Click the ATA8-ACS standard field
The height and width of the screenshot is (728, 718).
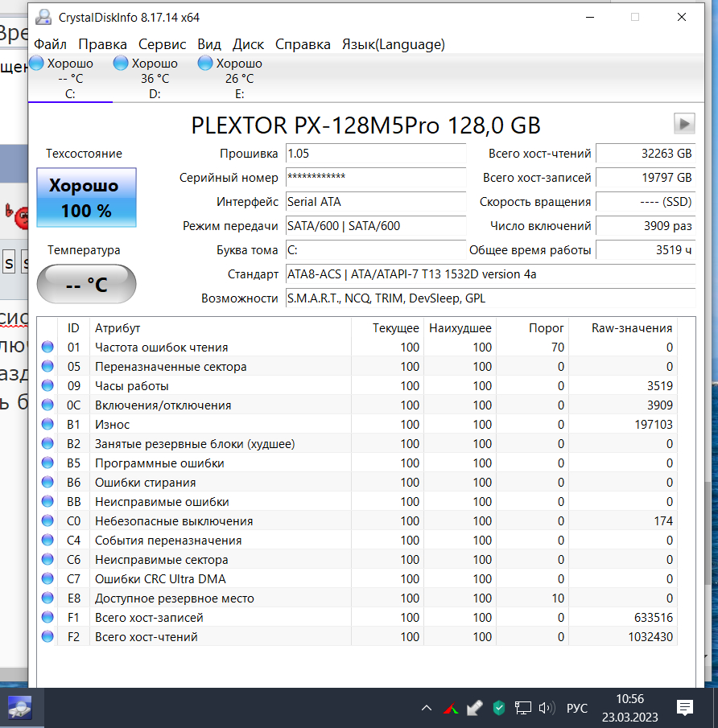coord(490,274)
